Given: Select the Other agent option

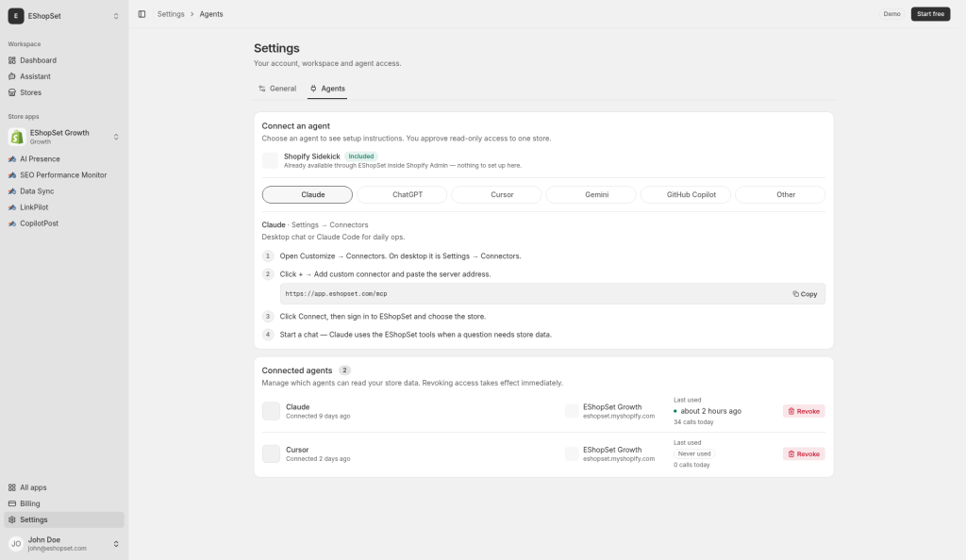Looking at the screenshot, I should point(780,194).
